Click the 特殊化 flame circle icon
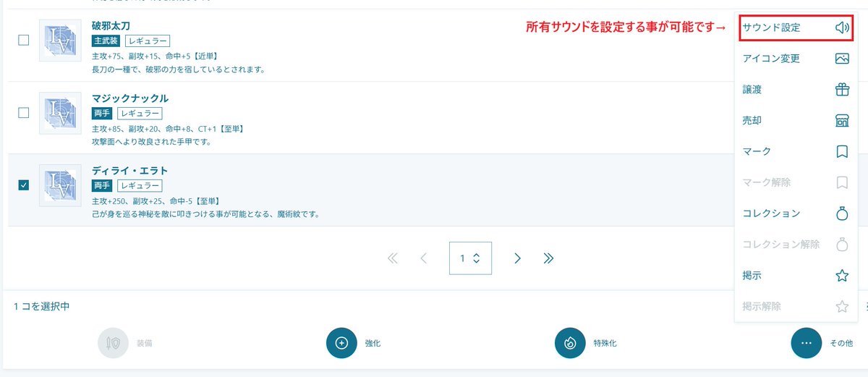868x377 pixels. pyautogui.click(x=570, y=343)
